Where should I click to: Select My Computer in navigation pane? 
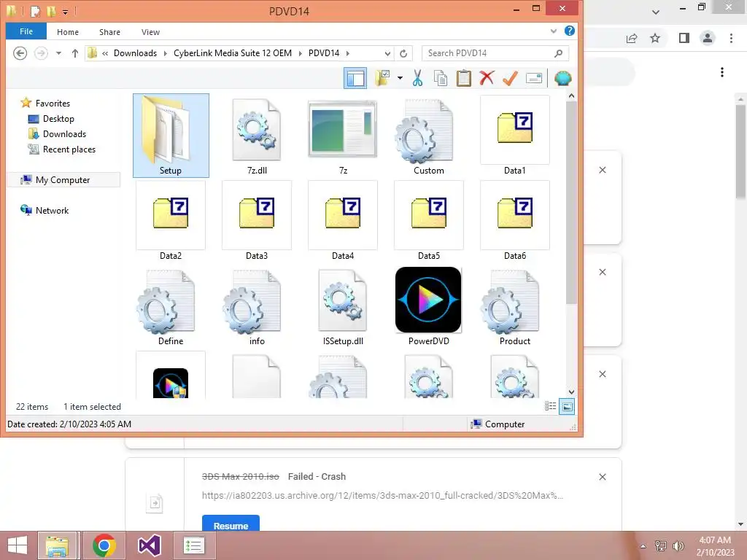[x=63, y=180]
